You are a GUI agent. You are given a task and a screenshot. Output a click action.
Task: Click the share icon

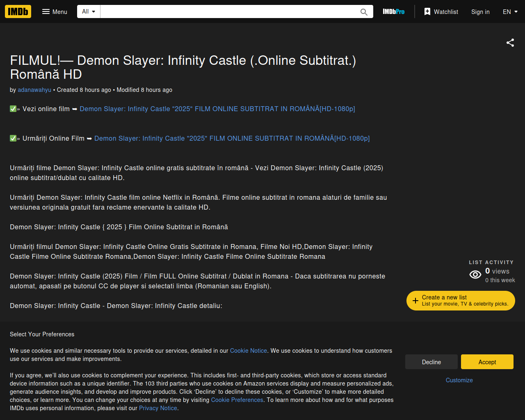510,43
